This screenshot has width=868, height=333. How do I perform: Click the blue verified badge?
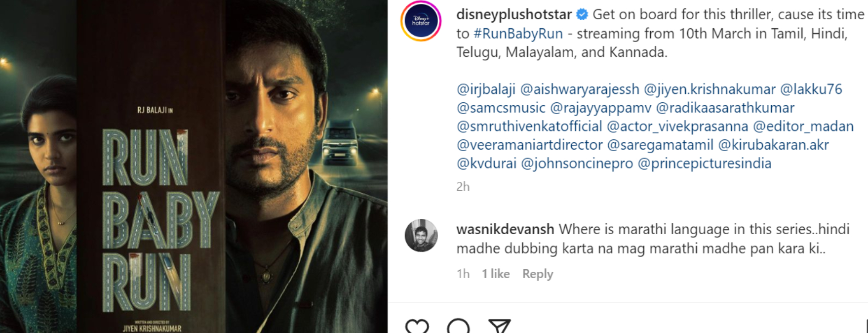pyautogui.click(x=582, y=15)
